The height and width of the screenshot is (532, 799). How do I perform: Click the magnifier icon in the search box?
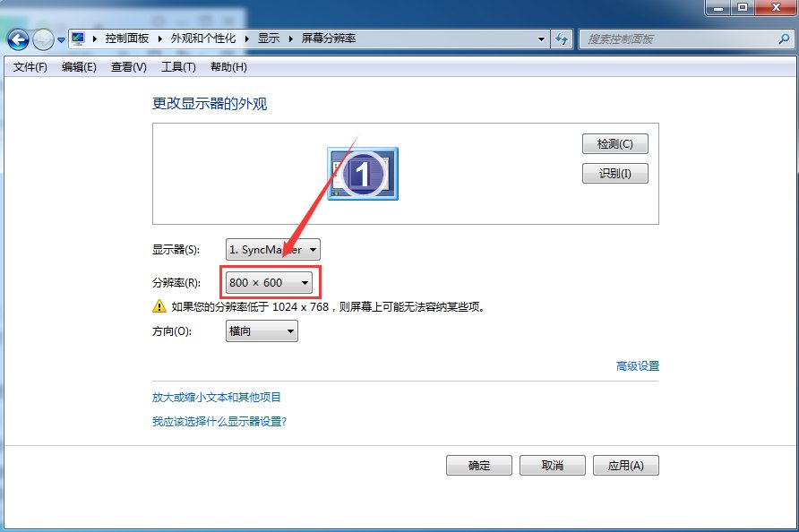(x=783, y=39)
